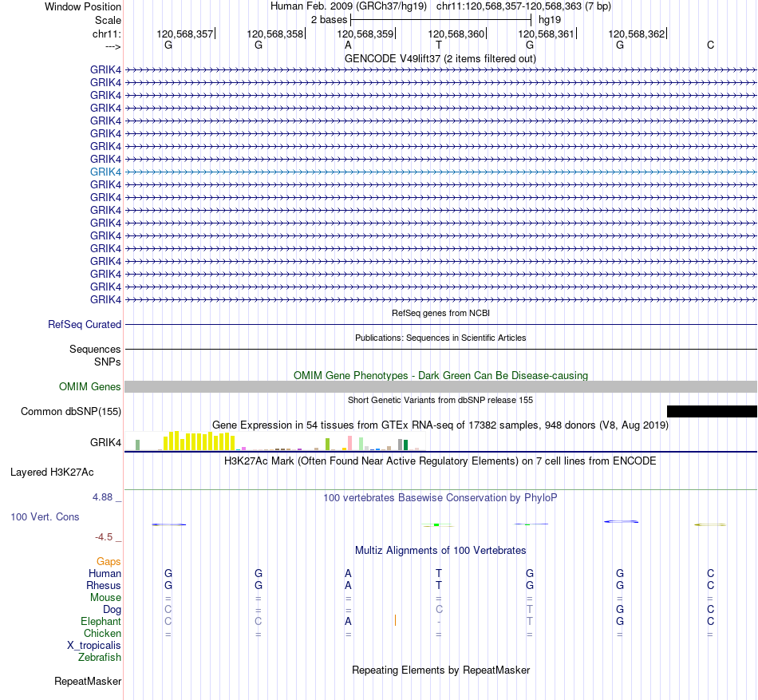Click the SNPs track label
The image size is (758, 700).
108,362
